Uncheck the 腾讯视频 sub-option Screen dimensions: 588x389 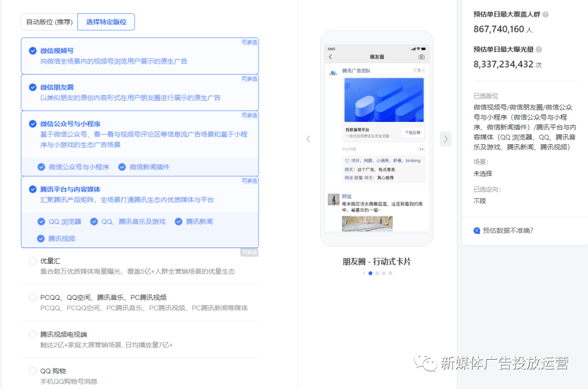pyautogui.click(x=41, y=239)
